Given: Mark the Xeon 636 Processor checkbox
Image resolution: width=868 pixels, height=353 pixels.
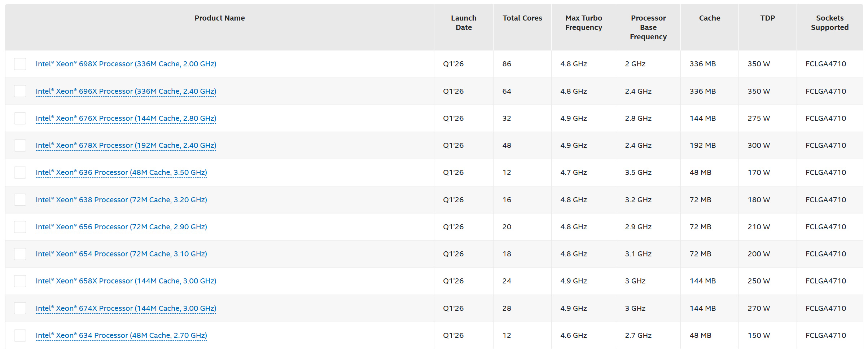Looking at the screenshot, I should click(x=20, y=172).
